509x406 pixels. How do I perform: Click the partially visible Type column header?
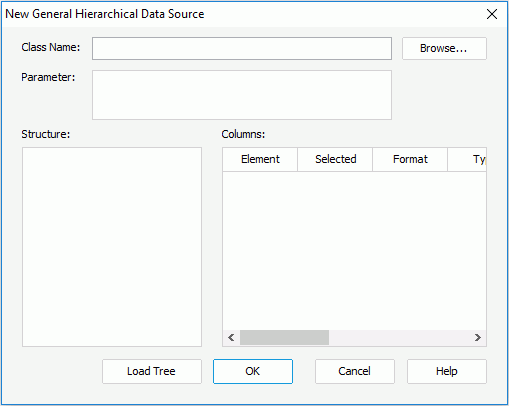click(467, 159)
